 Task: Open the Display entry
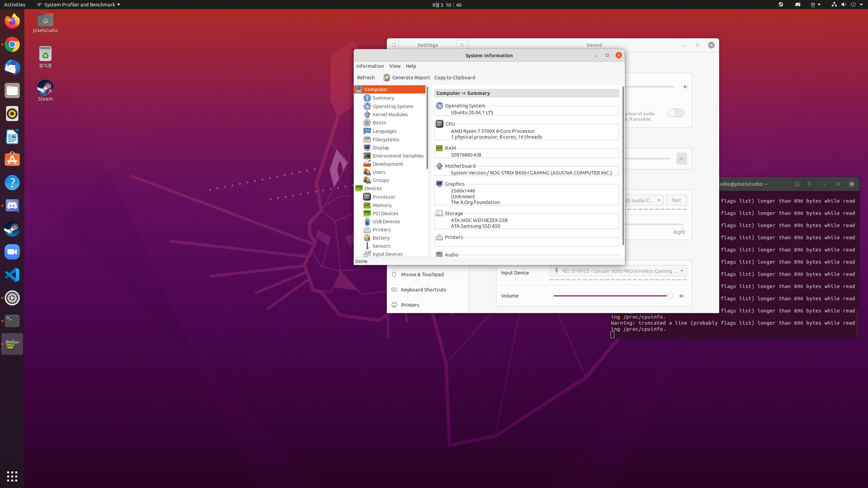point(380,148)
